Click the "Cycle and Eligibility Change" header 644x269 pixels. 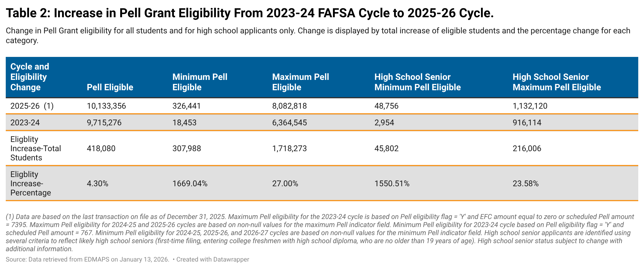click(x=30, y=77)
